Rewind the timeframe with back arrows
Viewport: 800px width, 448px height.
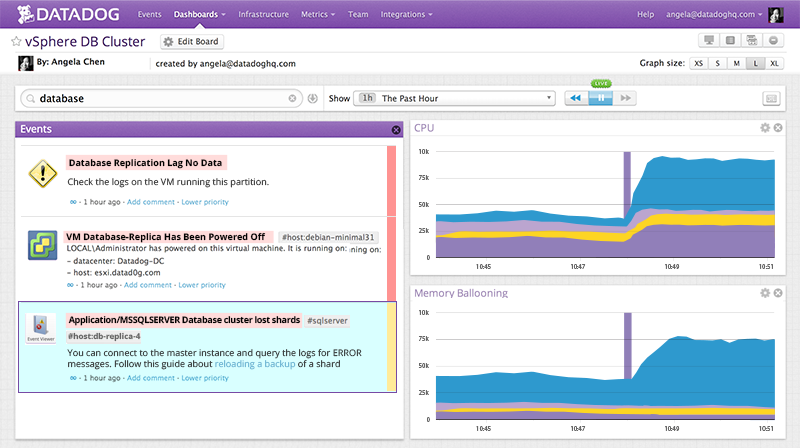[x=576, y=98]
